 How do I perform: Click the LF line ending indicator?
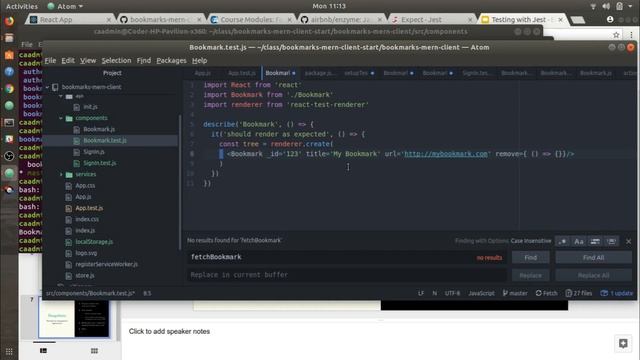pyautogui.click(x=421, y=293)
